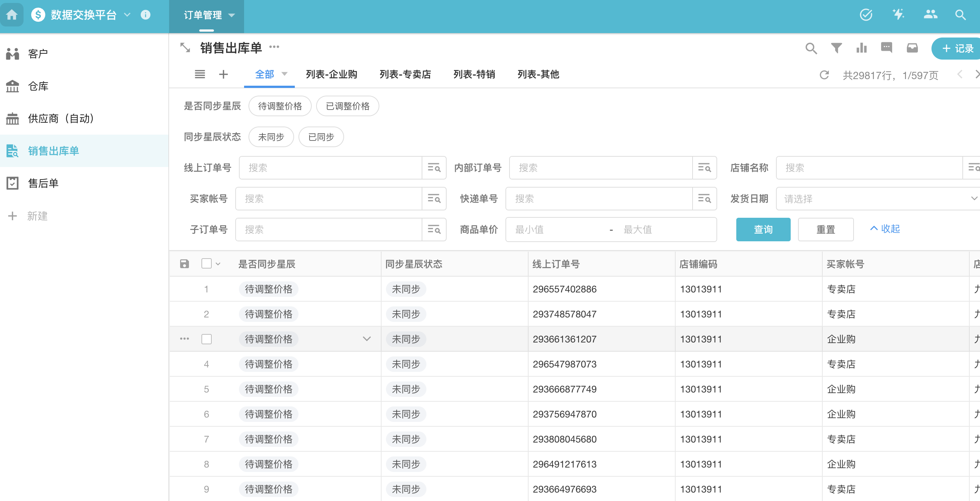Click search icon in 买家帐号 field
The width and height of the screenshot is (980, 501).
434,198
